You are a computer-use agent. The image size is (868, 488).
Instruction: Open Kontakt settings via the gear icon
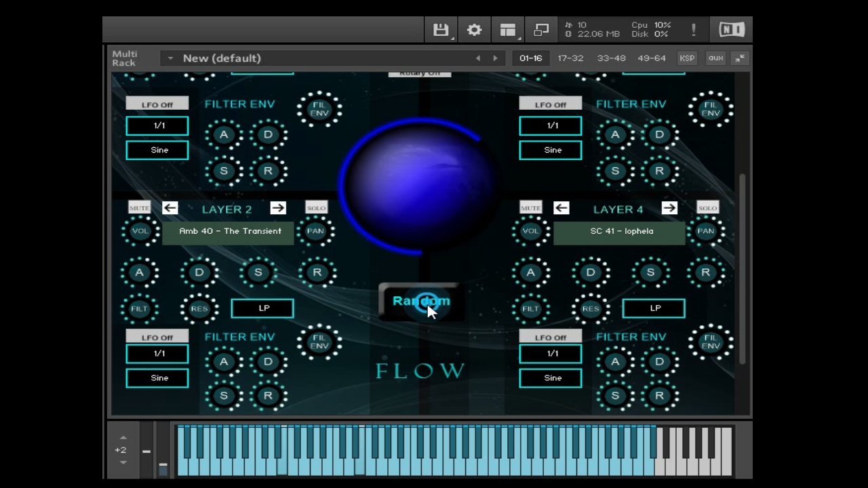click(474, 30)
